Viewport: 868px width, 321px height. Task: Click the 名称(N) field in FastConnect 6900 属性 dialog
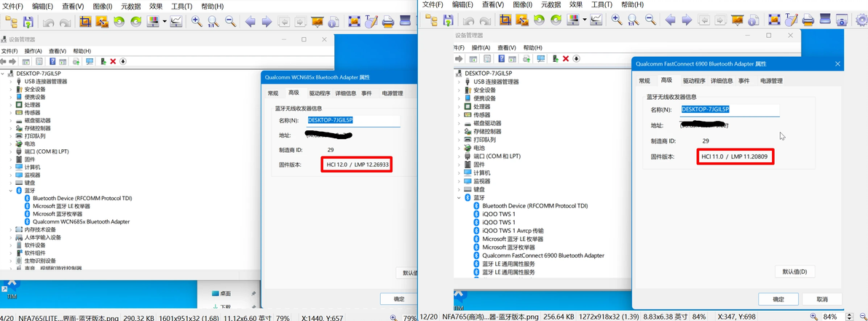pyautogui.click(x=730, y=110)
